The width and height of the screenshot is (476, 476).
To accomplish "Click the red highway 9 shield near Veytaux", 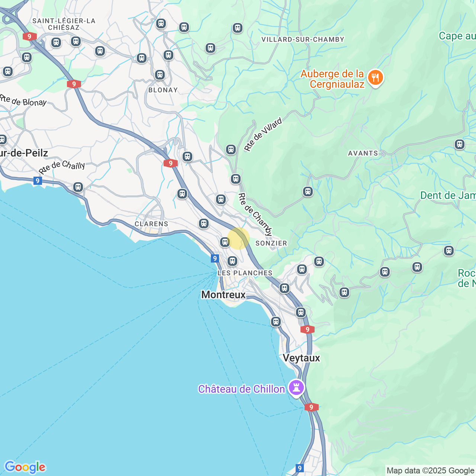I will pos(308,329).
